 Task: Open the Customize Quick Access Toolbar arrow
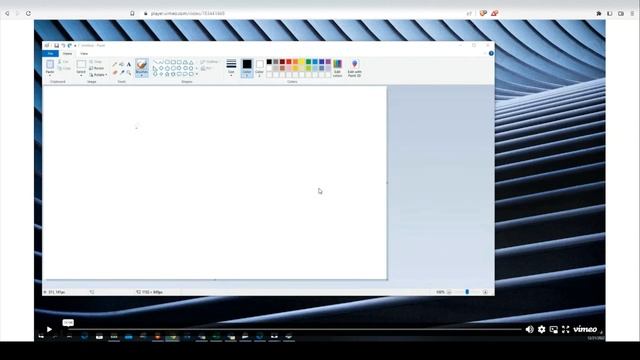tap(75, 46)
